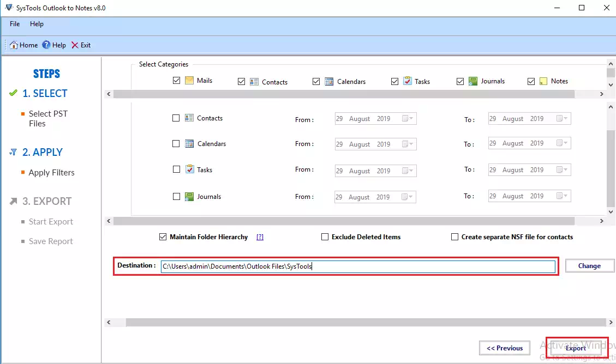Select the Start Export step
The height and width of the screenshot is (364, 616).
[51, 222]
